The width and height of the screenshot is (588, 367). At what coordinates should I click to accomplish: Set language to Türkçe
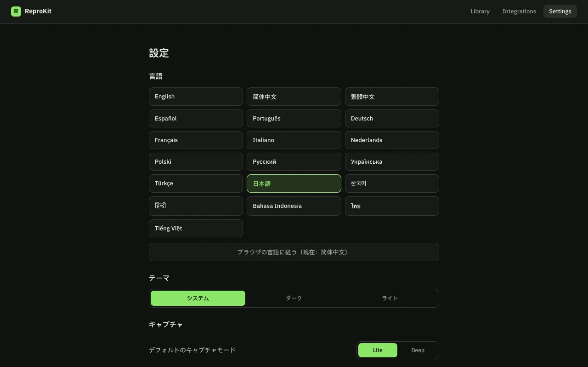pyautogui.click(x=196, y=183)
